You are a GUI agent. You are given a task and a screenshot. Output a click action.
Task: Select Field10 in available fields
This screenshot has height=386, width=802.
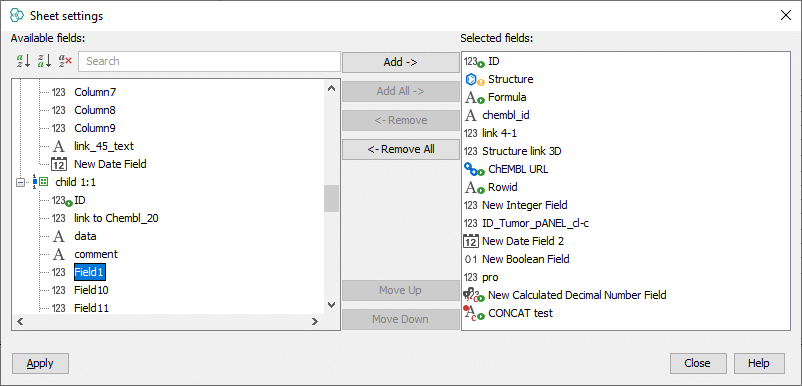click(91, 290)
